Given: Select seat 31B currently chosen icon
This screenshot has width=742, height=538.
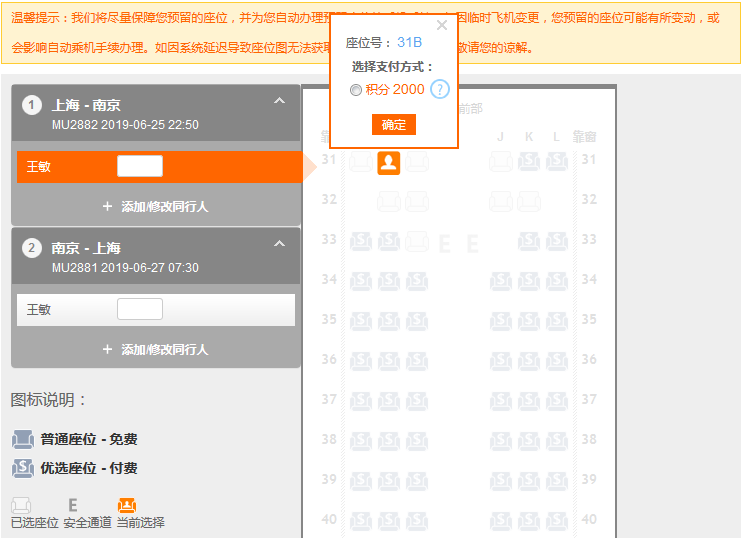Looking at the screenshot, I should (388, 162).
